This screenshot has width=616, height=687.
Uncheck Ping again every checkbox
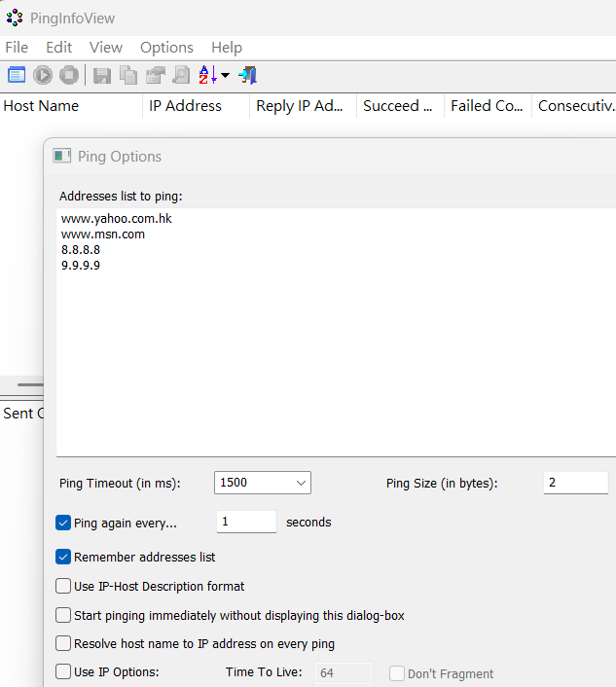tap(63, 523)
